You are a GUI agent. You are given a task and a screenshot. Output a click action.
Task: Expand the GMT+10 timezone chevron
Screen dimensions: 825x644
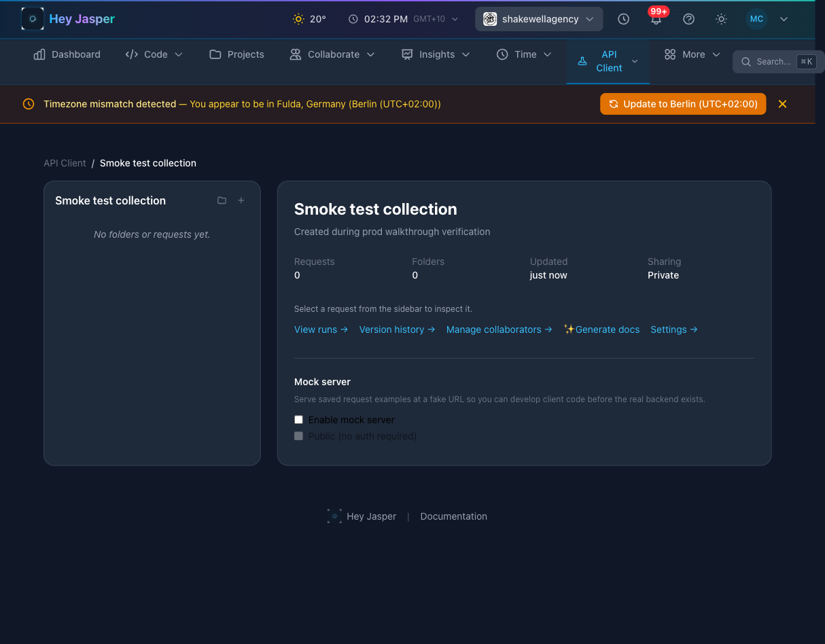click(x=455, y=19)
